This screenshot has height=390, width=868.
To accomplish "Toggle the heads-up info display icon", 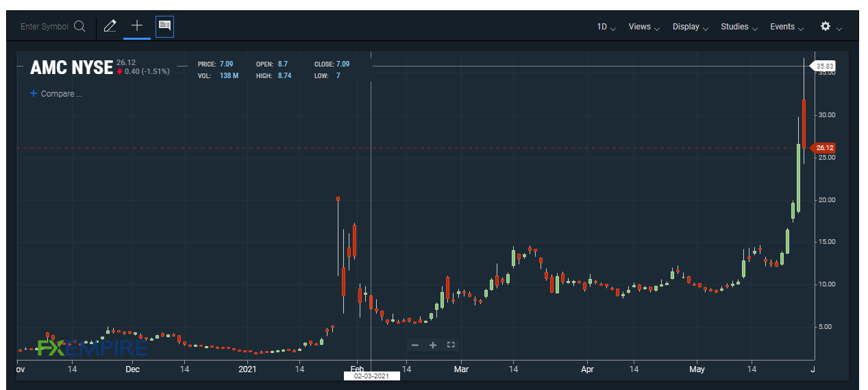I will [x=164, y=26].
